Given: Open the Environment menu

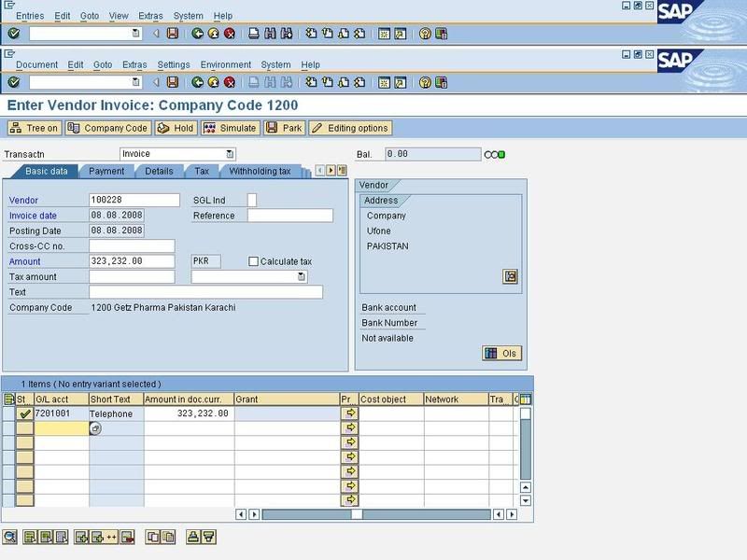Looking at the screenshot, I should (x=225, y=64).
